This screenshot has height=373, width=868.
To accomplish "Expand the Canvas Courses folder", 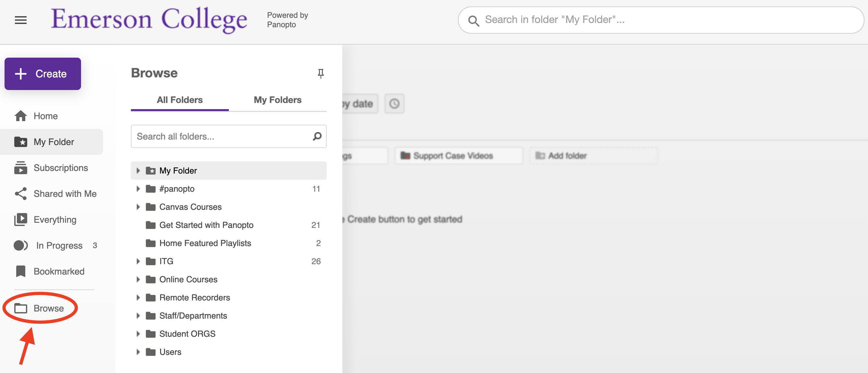I will tap(138, 207).
